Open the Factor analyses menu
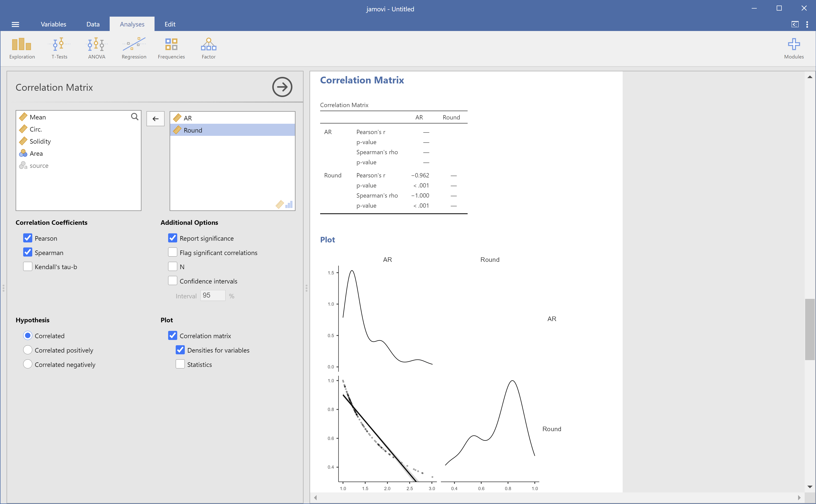Screen dimensions: 816x504 (209, 49)
